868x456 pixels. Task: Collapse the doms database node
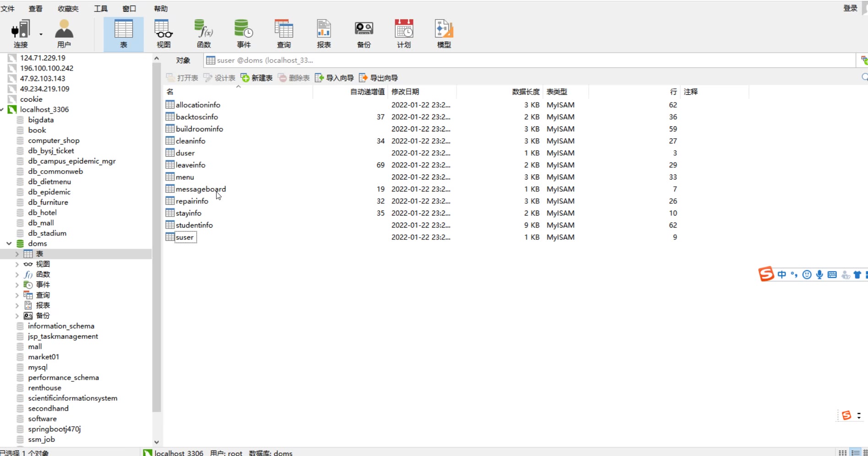(x=9, y=244)
